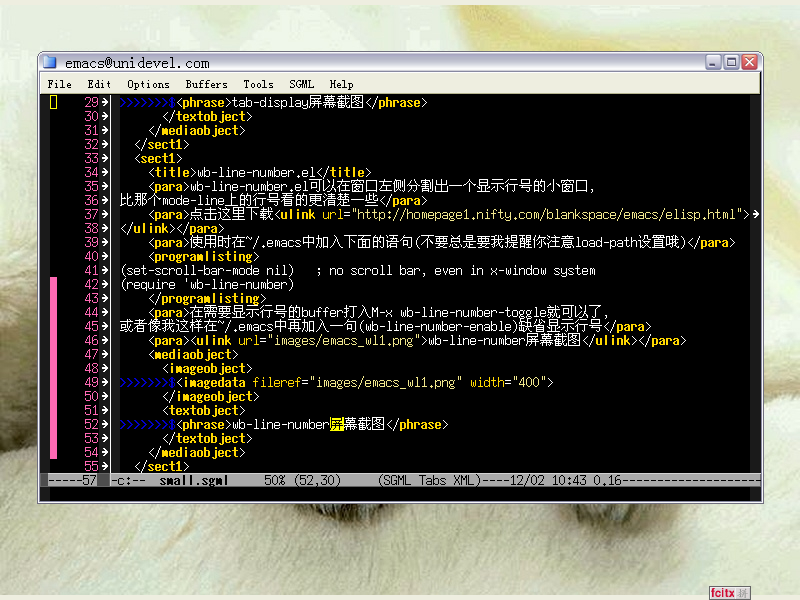This screenshot has height=600, width=800.
Task: Click the </sect1> closing tag on line 55
Action: [x=162, y=466]
